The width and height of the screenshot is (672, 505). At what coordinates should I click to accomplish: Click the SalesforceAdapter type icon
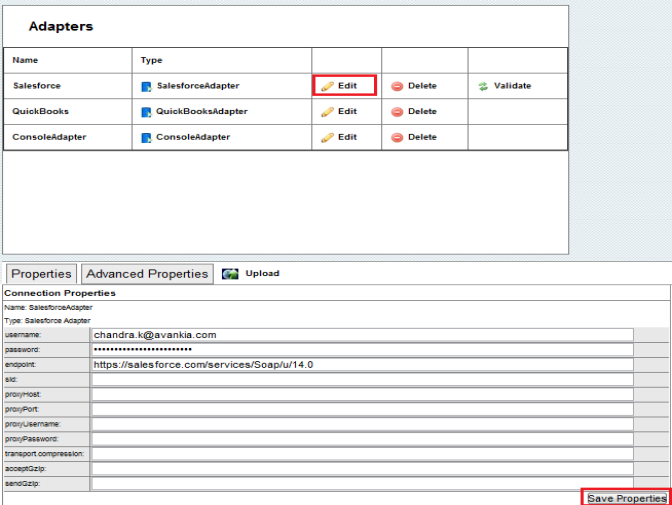click(146, 86)
